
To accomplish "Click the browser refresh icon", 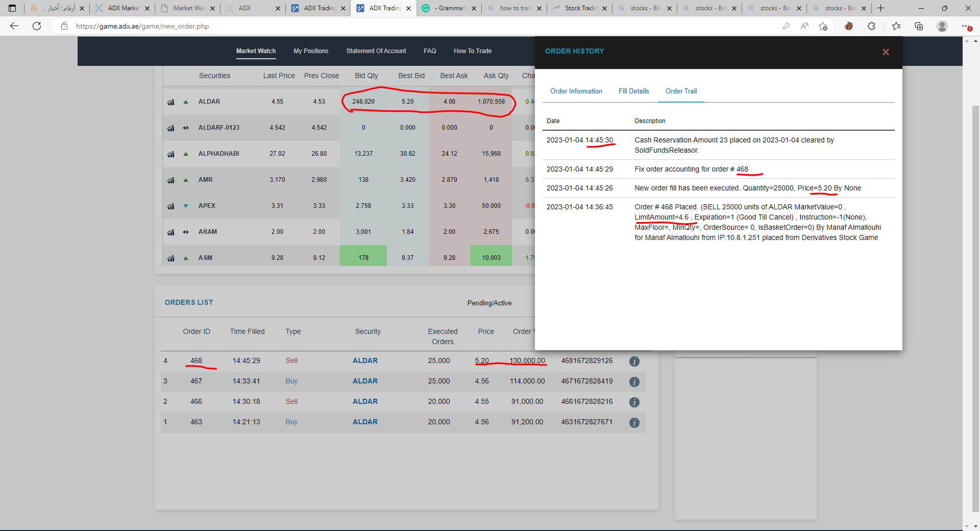I will pos(36,26).
